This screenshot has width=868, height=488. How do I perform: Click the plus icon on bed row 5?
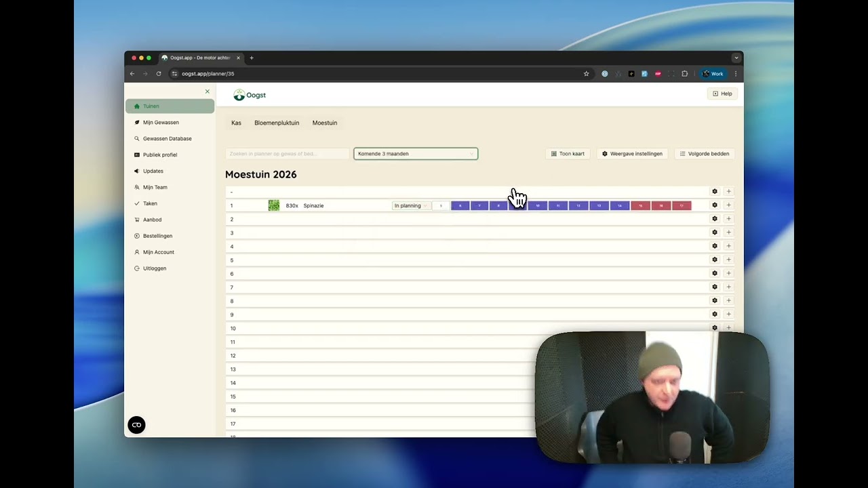point(728,260)
